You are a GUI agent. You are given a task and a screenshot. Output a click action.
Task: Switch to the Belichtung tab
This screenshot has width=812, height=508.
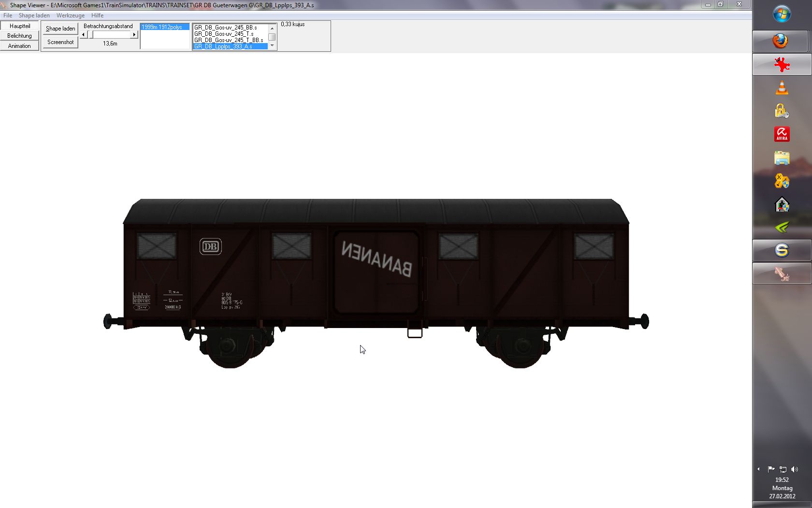click(x=19, y=36)
